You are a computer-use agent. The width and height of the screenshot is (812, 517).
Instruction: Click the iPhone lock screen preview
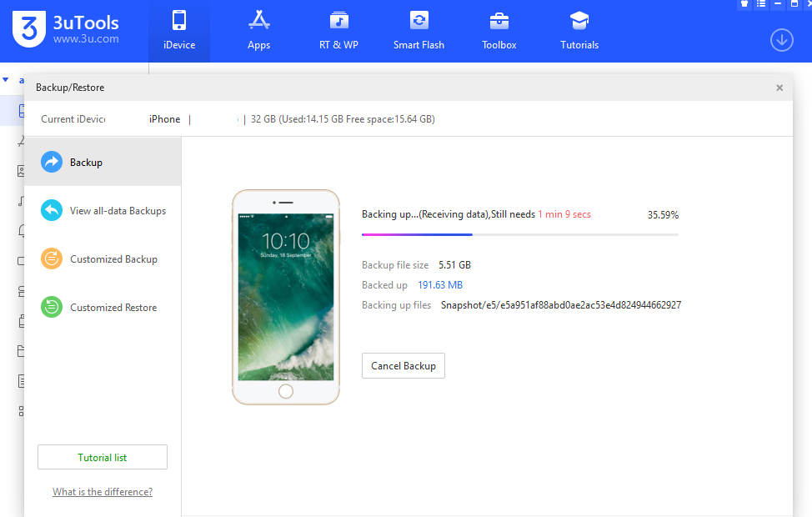(x=286, y=297)
